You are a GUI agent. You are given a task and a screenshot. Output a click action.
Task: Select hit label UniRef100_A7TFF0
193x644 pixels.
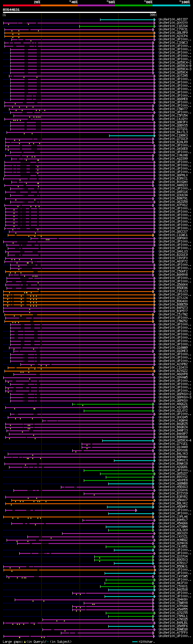[x=173, y=633]
